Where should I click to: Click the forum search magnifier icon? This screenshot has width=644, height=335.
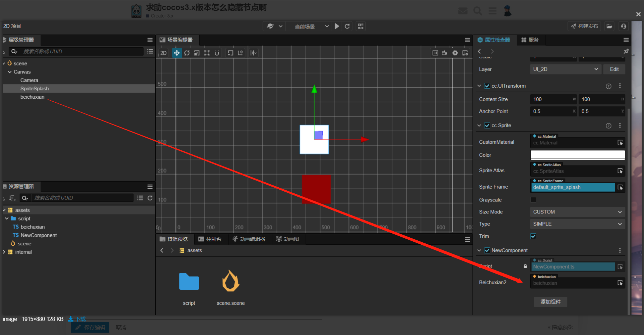(x=478, y=11)
